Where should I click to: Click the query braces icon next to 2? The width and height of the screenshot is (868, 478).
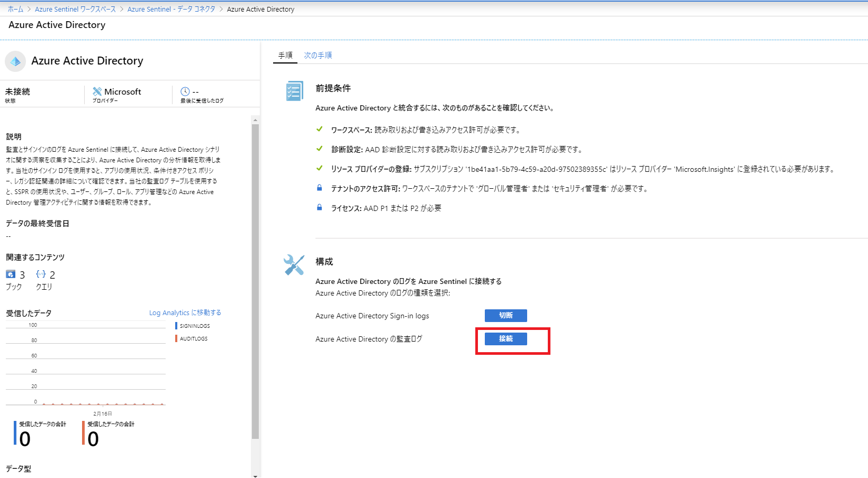tap(41, 274)
